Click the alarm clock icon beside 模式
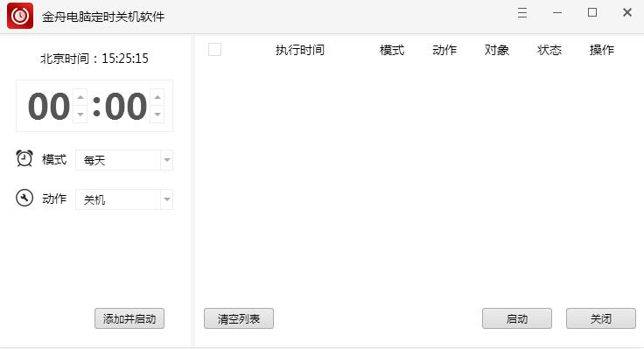 pyautogui.click(x=24, y=158)
